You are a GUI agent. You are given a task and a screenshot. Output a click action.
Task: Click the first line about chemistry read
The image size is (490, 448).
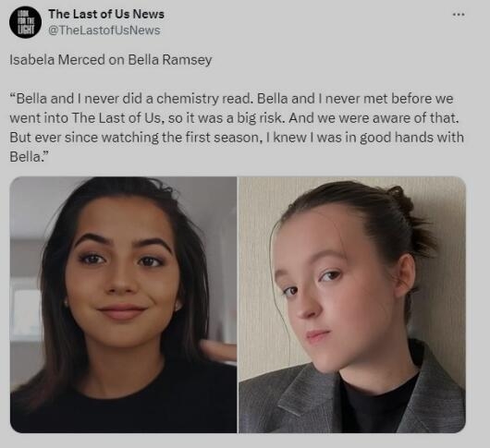tap(231, 99)
